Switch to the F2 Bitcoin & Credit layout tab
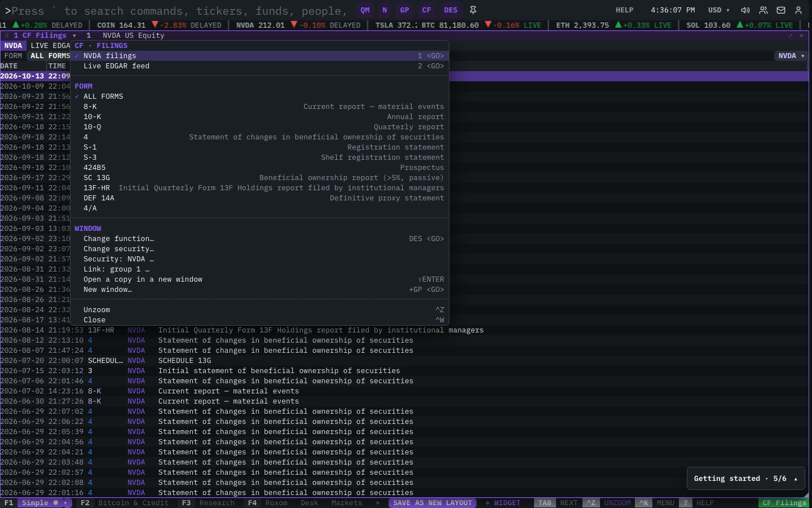Image resolution: width=812 pixels, height=508 pixels. pyautogui.click(x=125, y=503)
